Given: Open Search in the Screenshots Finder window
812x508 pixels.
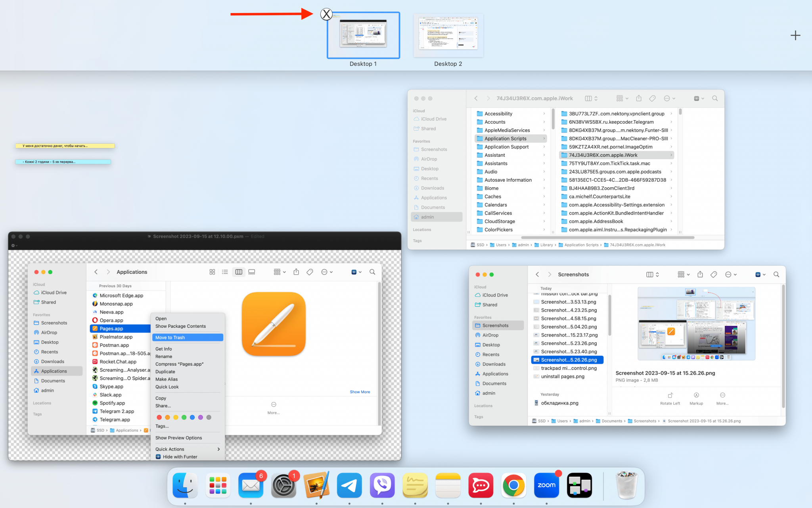Looking at the screenshot, I should (x=776, y=274).
